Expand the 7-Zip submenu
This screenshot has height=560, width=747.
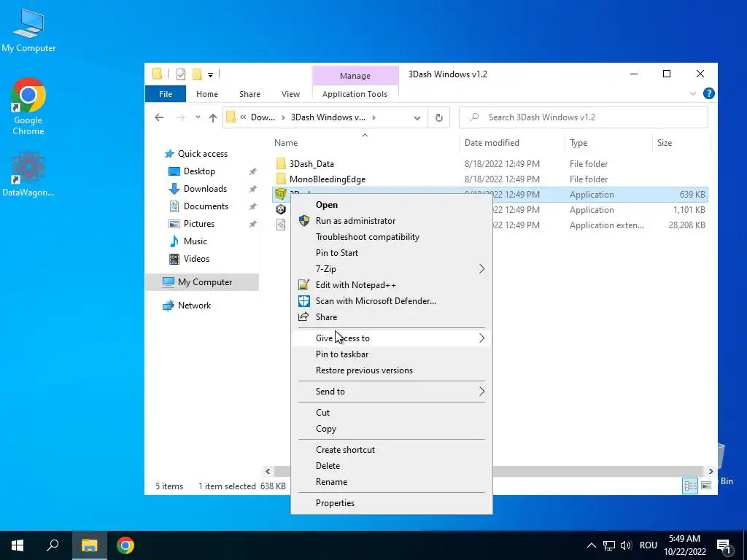391,269
